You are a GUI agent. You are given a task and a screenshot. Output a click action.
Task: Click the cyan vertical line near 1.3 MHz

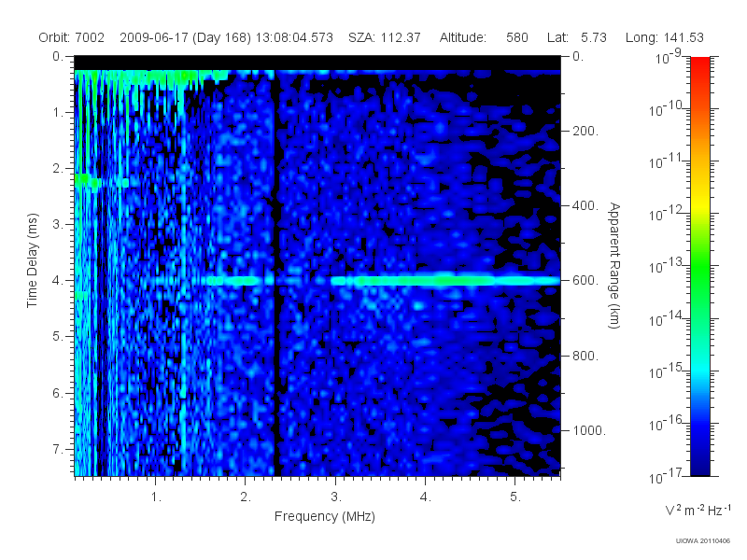point(183,286)
